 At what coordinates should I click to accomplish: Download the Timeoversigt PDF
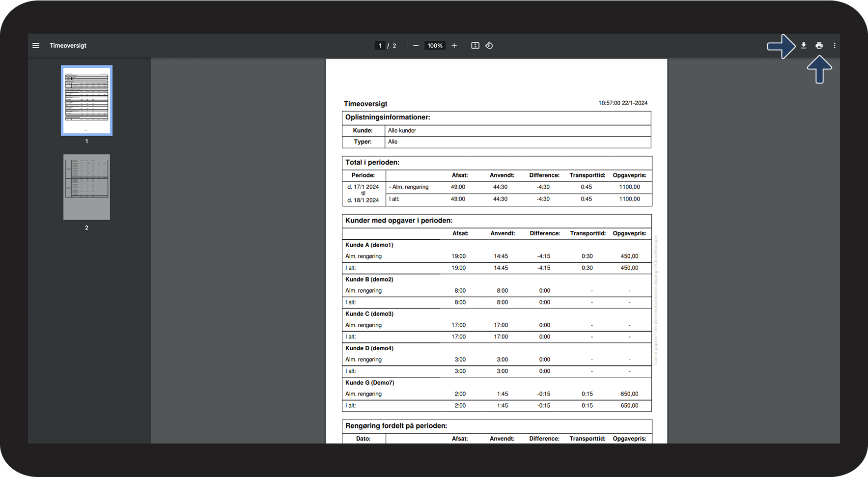click(804, 46)
